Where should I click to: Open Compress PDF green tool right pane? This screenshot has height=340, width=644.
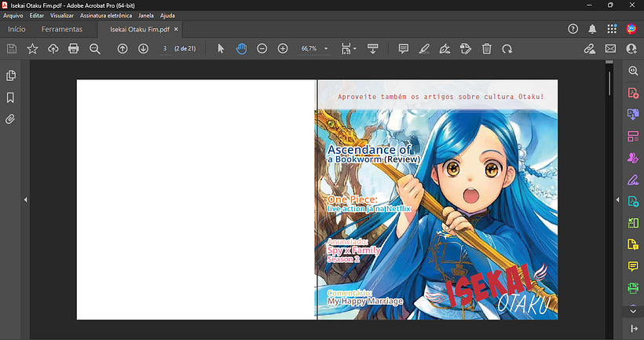(x=633, y=223)
